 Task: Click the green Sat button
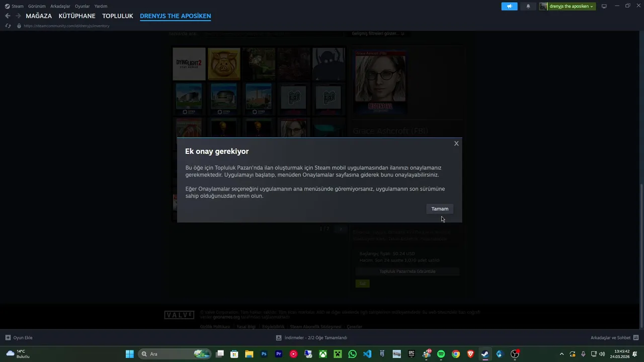(362, 284)
